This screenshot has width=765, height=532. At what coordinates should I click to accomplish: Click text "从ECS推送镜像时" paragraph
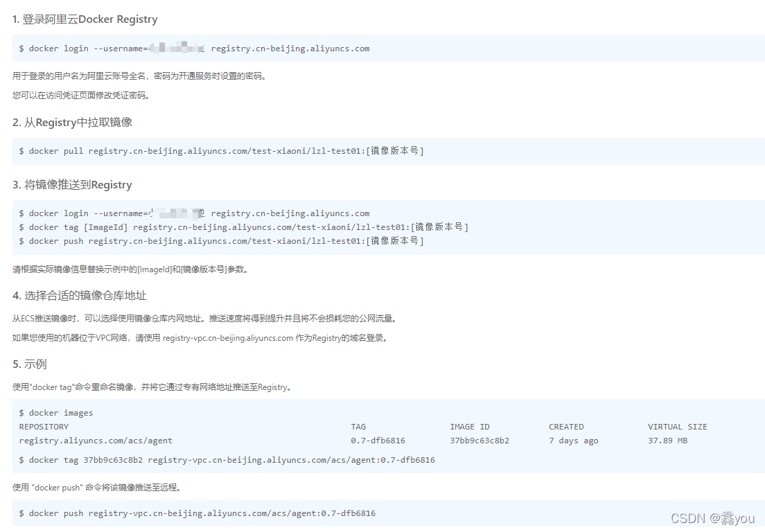[x=205, y=319]
